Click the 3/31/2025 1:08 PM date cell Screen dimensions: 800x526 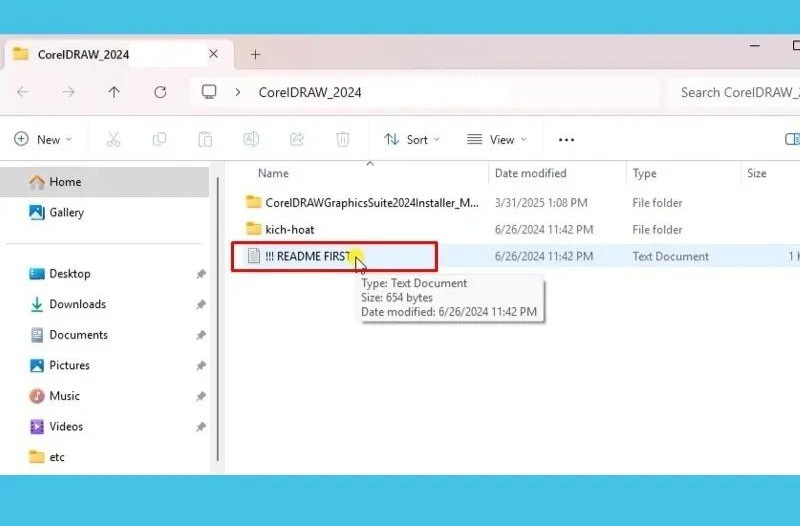[541, 203]
